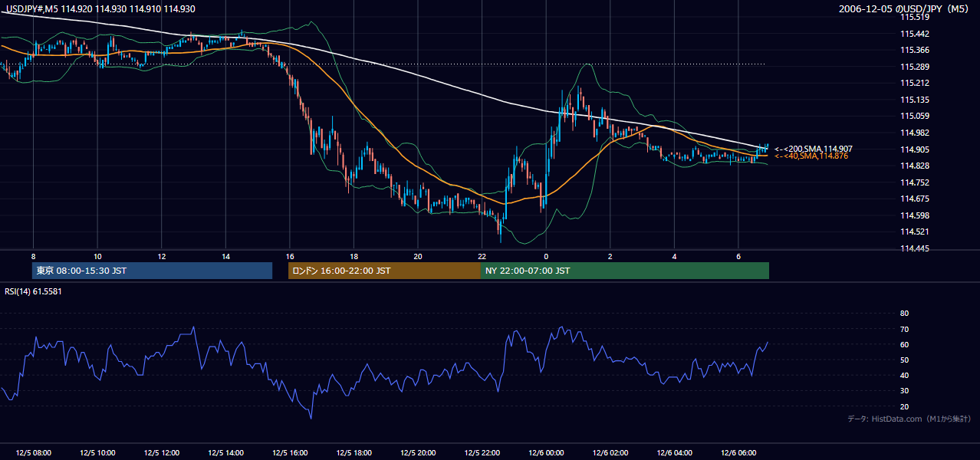Click the RSI 50 level label
The width and height of the screenshot is (980, 460).
(904, 360)
